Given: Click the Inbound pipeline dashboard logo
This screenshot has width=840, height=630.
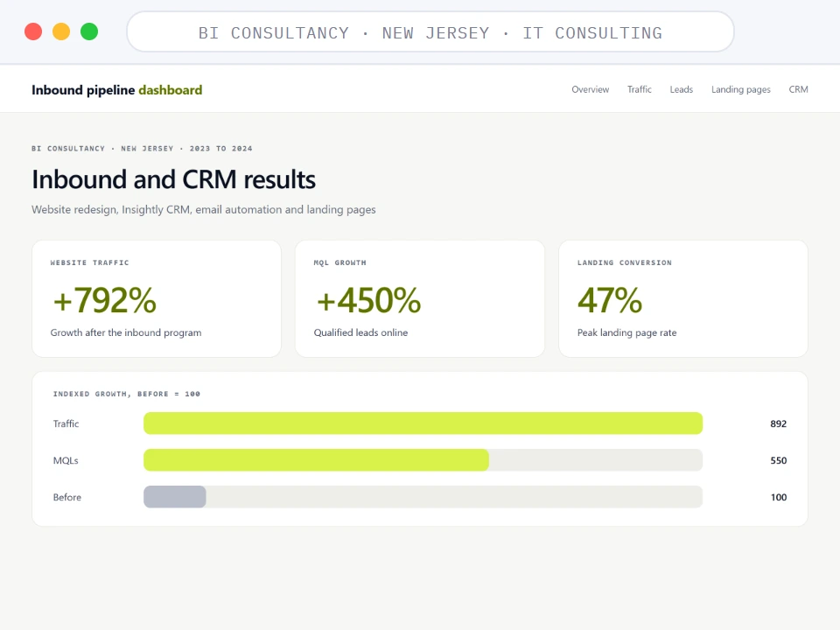Looking at the screenshot, I should pos(116,90).
